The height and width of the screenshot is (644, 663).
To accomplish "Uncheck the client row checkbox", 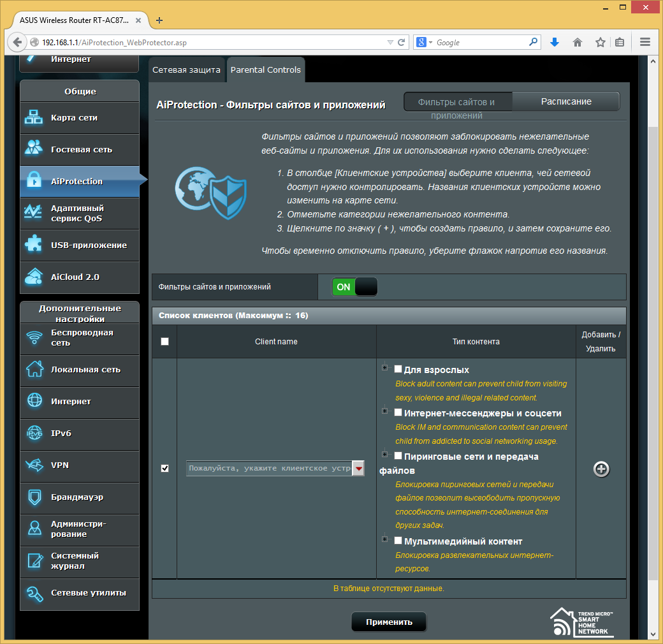I will (165, 468).
